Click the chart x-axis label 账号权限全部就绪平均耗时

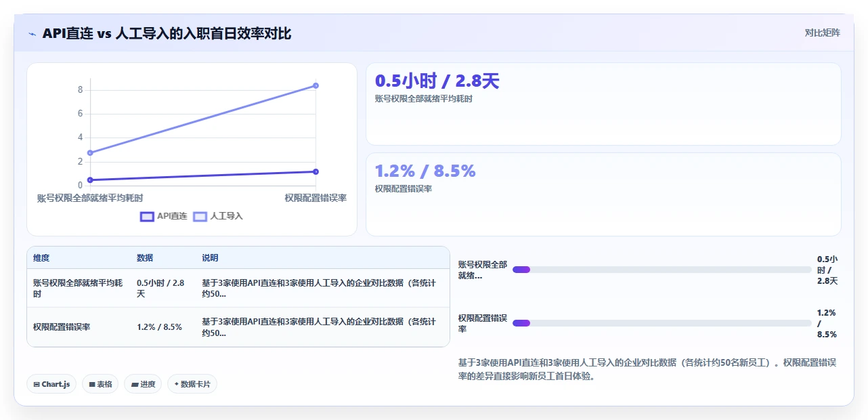click(90, 198)
